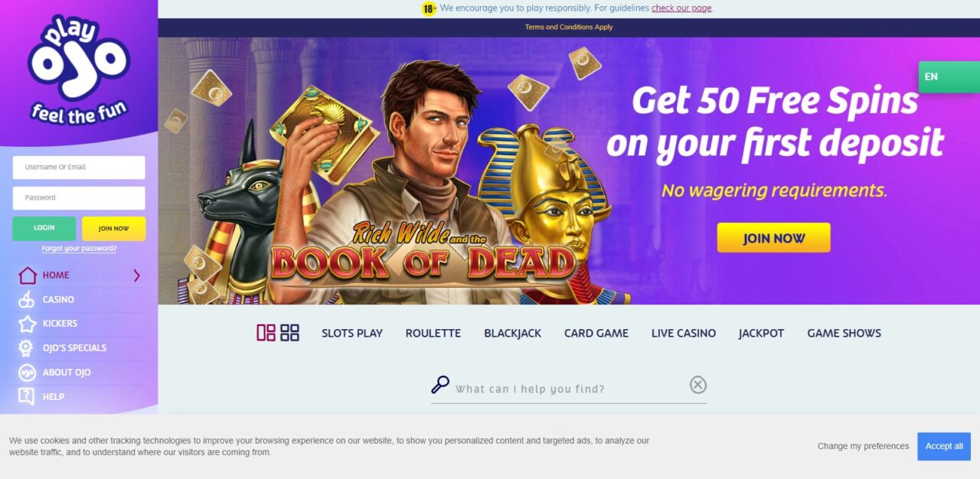
Task: Click the PlayOJO logo
Action: 79,70
